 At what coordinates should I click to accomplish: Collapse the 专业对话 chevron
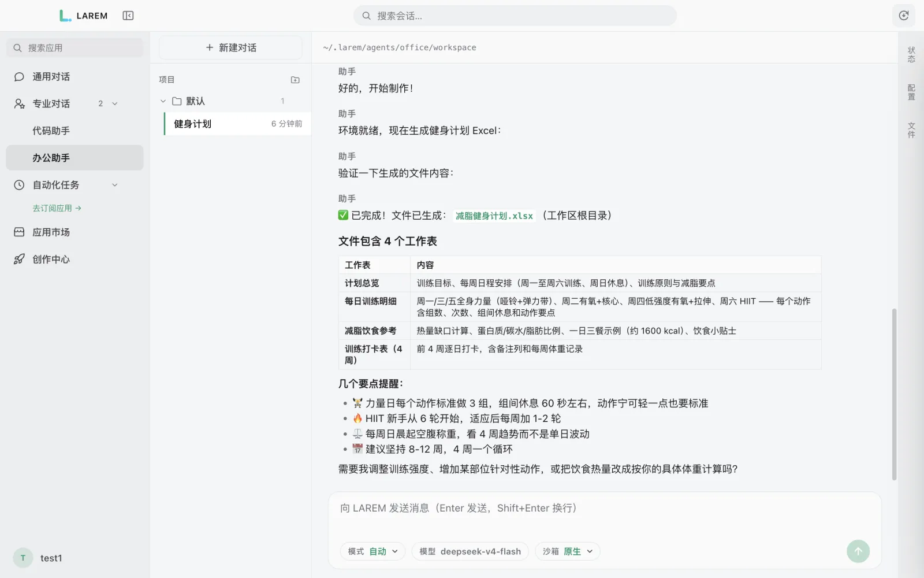[115, 103]
